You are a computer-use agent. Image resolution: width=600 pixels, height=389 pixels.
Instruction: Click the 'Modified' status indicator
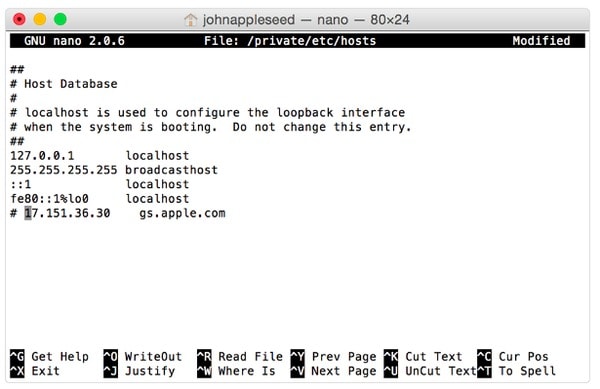pyautogui.click(x=541, y=41)
